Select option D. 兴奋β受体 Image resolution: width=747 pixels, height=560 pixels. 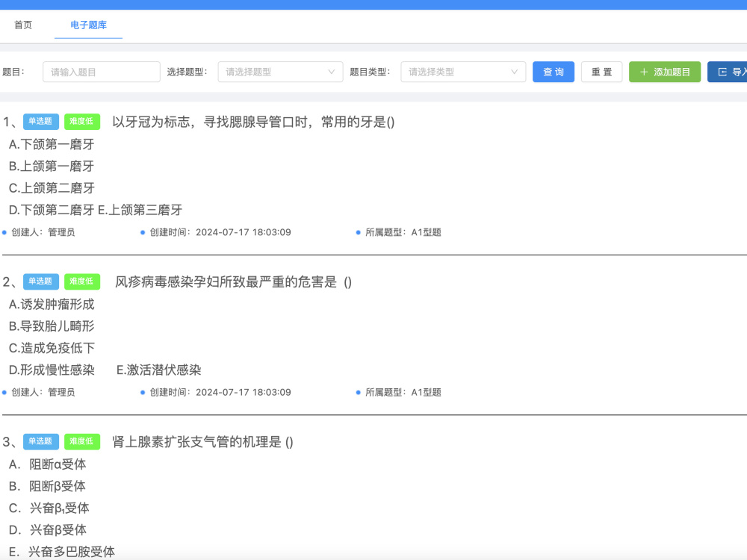pos(48,530)
